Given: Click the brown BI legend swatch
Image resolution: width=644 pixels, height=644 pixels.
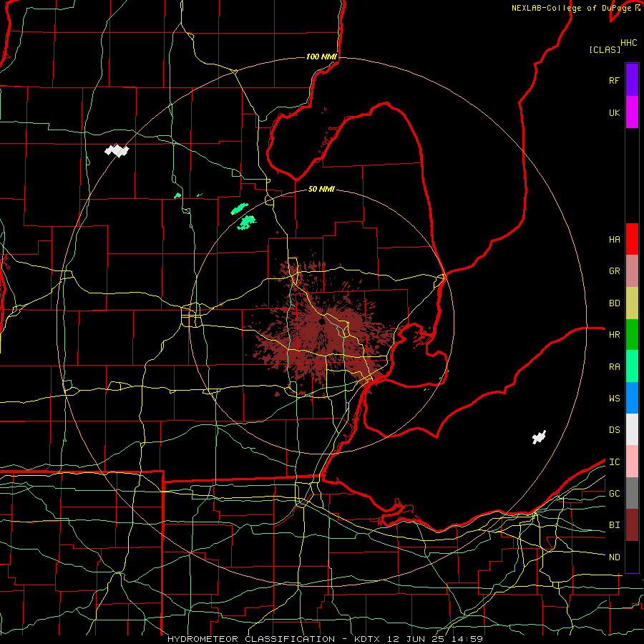Looking at the screenshot, I should [x=632, y=525].
